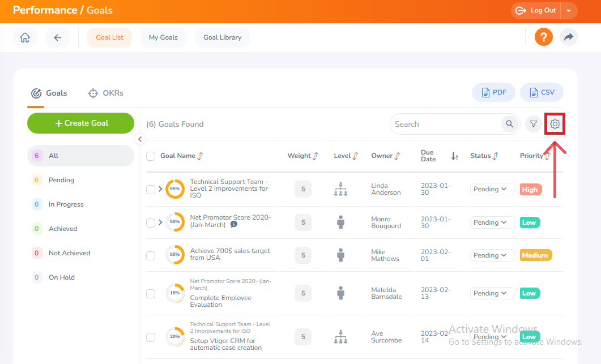The image size is (601, 364).
Task: Open the Pending status dropdown for Linda Anderson's goal
Action: point(491,189)
